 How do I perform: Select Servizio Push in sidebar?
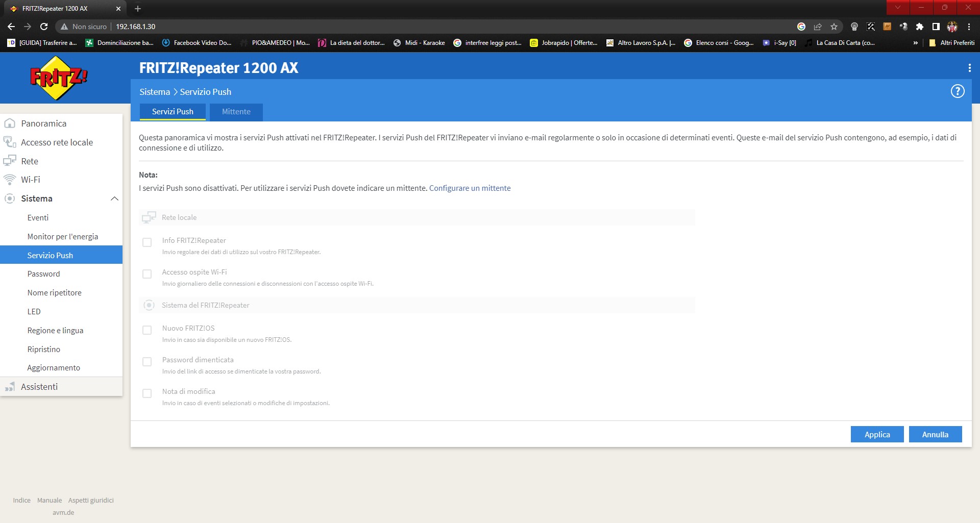click(x=61, y=255)
